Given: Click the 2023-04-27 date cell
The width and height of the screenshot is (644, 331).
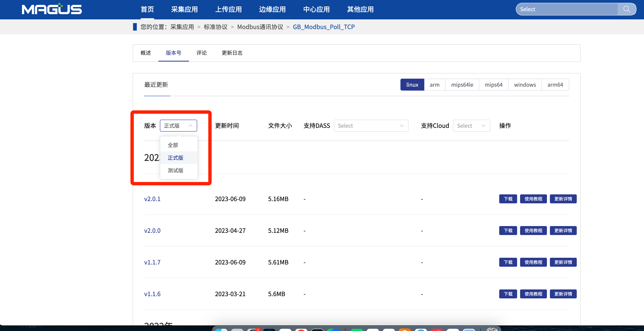Looking at the screenshot, I should [230, 231].
